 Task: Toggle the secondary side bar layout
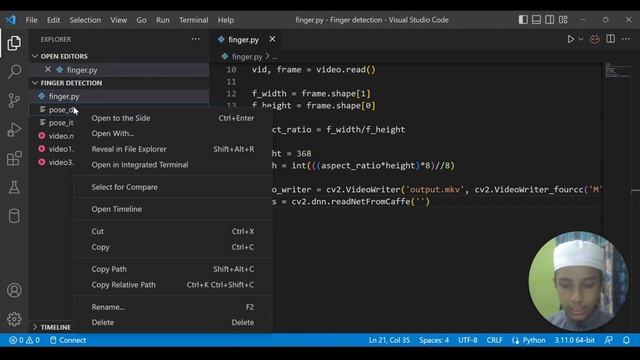(550, 20)
